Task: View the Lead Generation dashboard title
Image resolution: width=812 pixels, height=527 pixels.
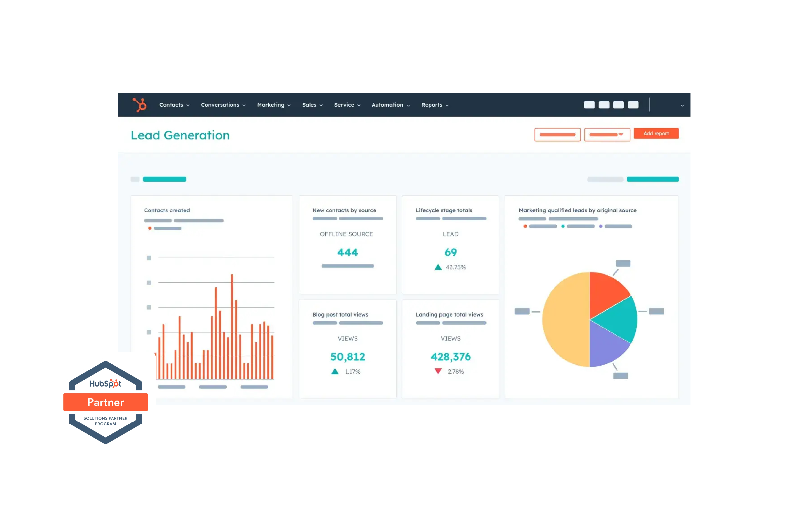Action: [180, 135]
